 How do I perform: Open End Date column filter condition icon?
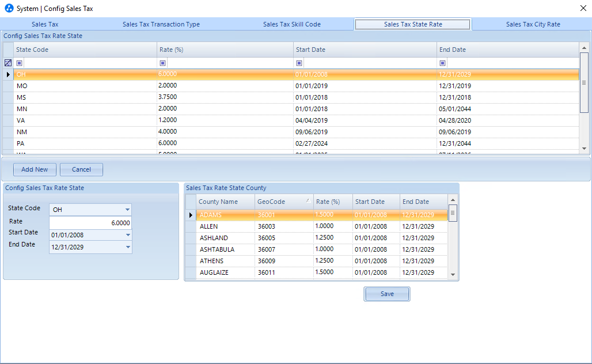442,63
